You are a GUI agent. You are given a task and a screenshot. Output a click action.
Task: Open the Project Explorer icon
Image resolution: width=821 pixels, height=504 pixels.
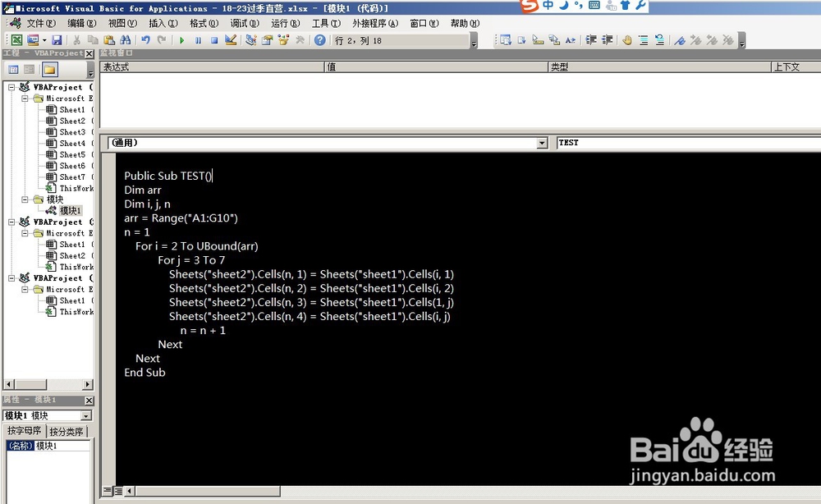click(250, 40)
